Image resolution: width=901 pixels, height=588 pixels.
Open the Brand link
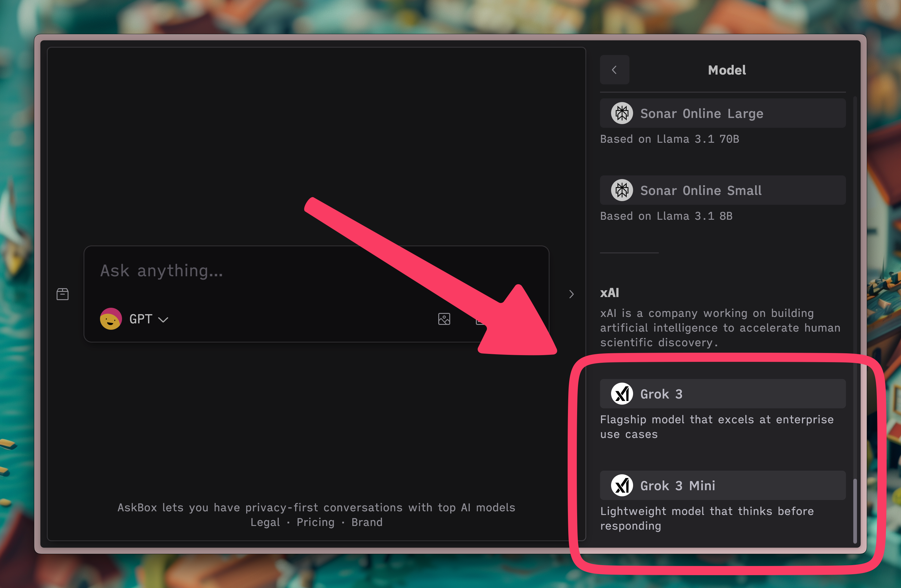[367, 522]
